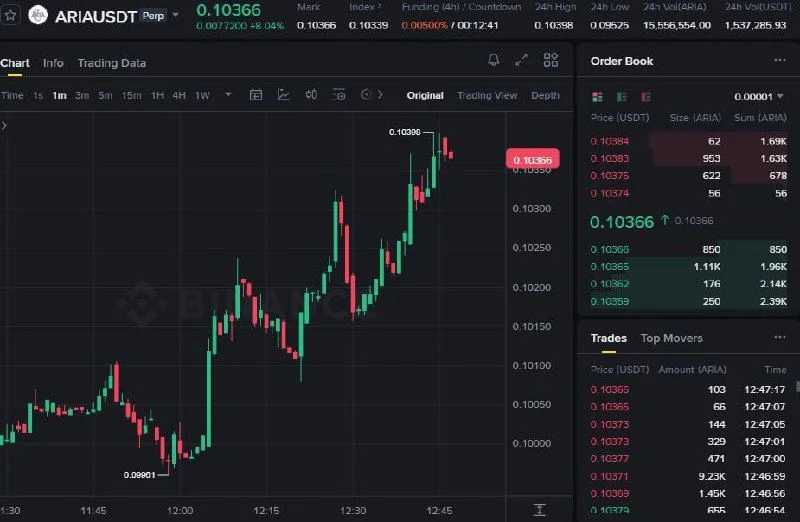Image resolution: width=800 pixels, height=522 pixels.
Task: Click the Funding (4h) / Countdown label
Action: (x=461, y=7)
